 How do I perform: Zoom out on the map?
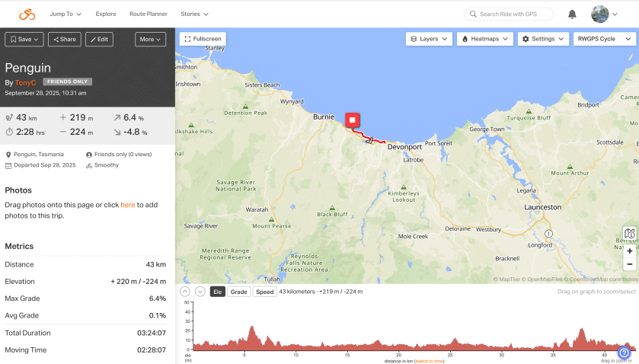tap(629, 264)
